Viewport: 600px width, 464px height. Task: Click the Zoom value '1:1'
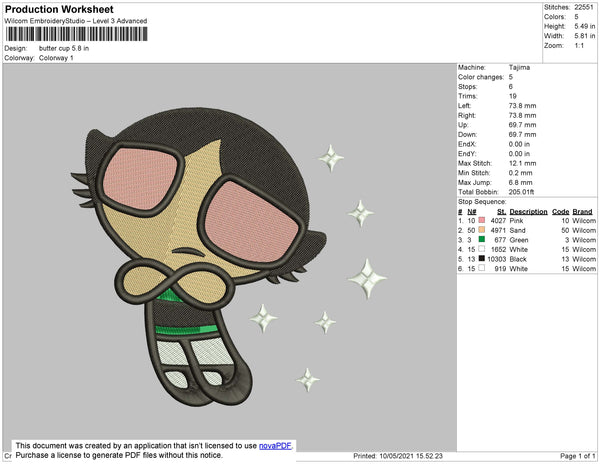(x=579, y=46)
